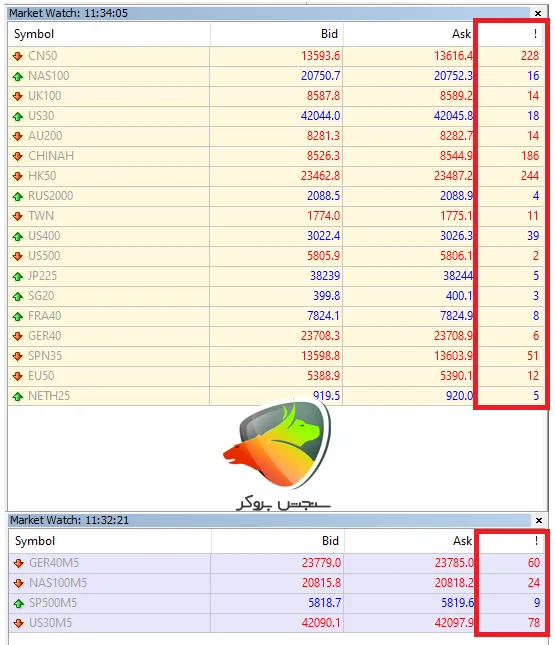
Task: Click the down arrow icon beside AU200
Action: 18,136
